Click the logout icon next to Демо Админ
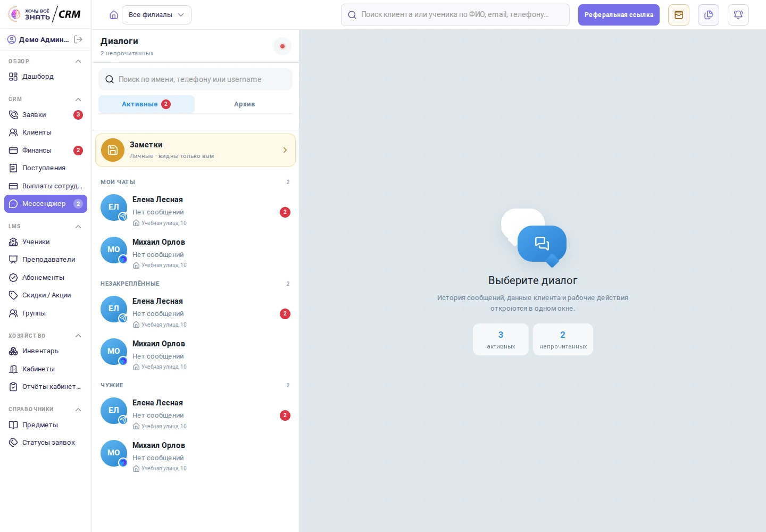 [x=78, y=39]
